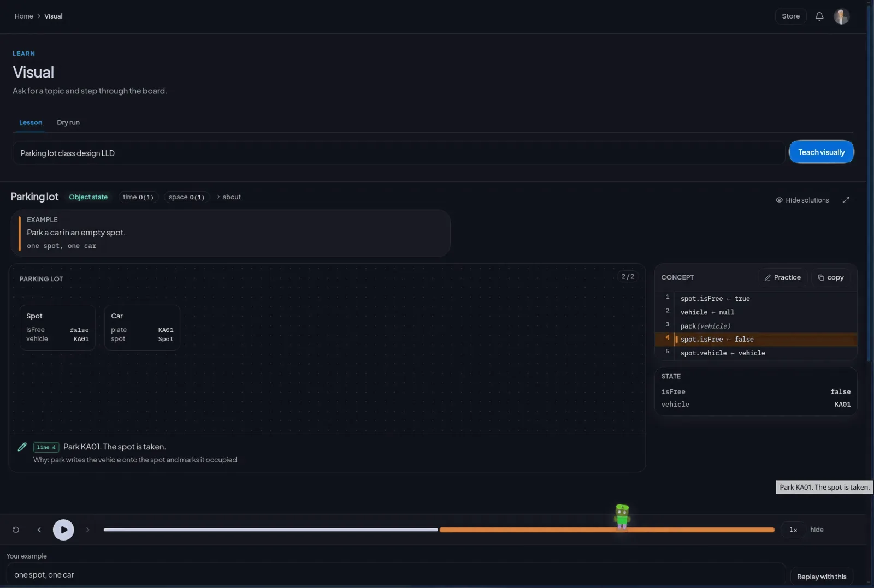The image size is (874, 588).
Task: Play the lesson animation
Action: pyautogui.click(x=63, y=530)
